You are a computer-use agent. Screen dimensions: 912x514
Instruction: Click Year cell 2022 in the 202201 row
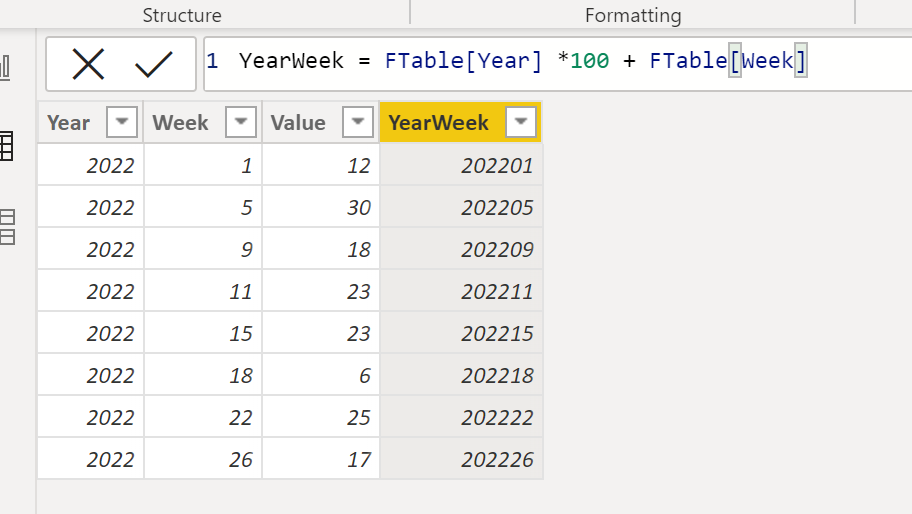[91, 165]
